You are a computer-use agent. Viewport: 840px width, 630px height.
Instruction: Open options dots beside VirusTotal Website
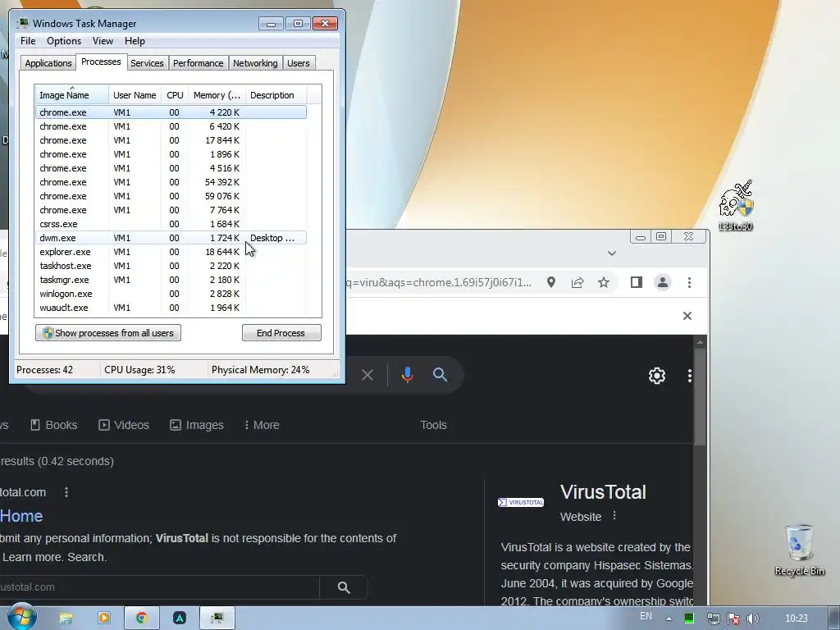pyautogui.click(x=614, y=515)
